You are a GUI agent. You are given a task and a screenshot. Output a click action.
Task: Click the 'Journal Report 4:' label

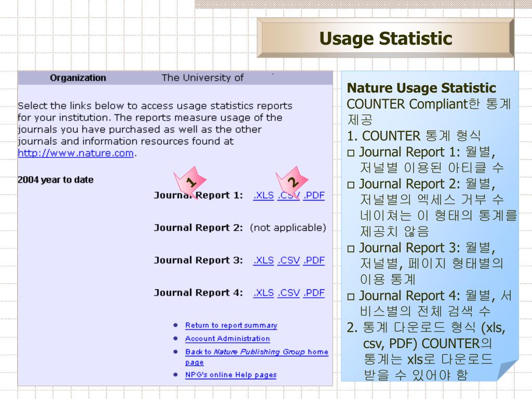click(x=198, y=293)
